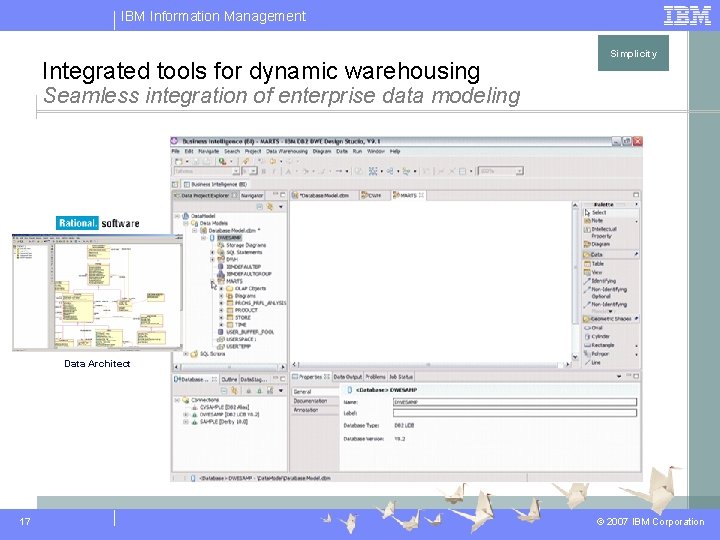Open the zoom percentage combo box
Image resolution: width=720 pixels, height=540 pixels.
[500, 171]
